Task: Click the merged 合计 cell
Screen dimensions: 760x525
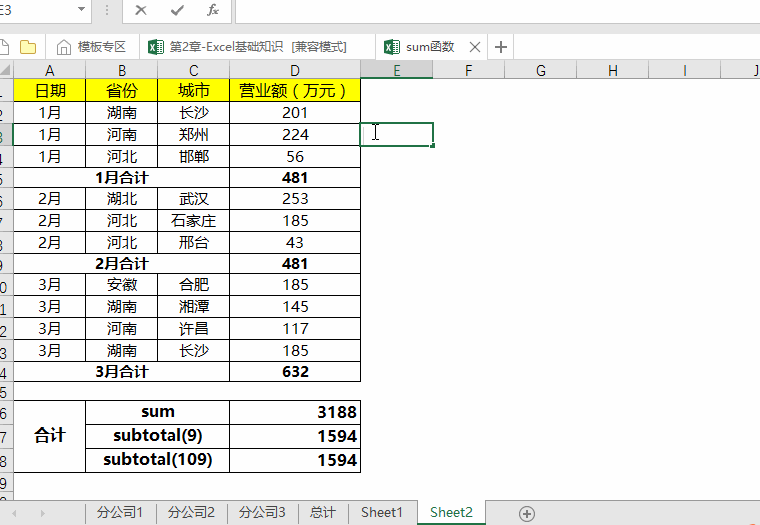Action: tap(49, 436)
